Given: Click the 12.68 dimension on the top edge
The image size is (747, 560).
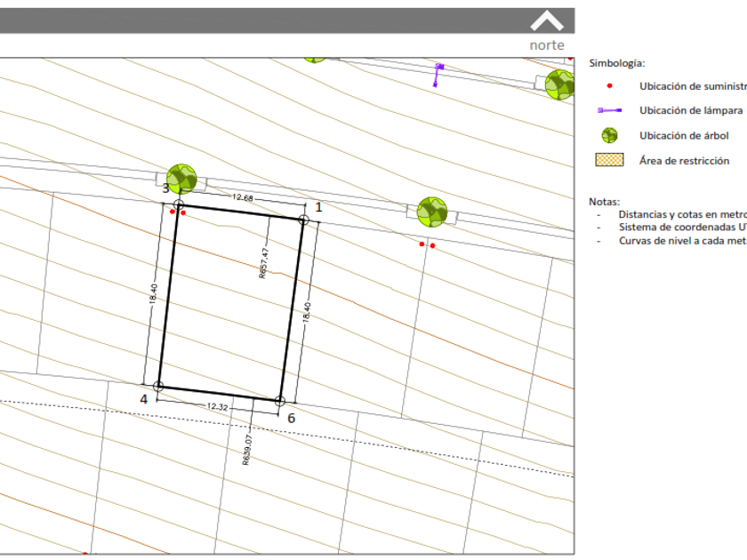Looking at the screenshot, I should 243,197.
